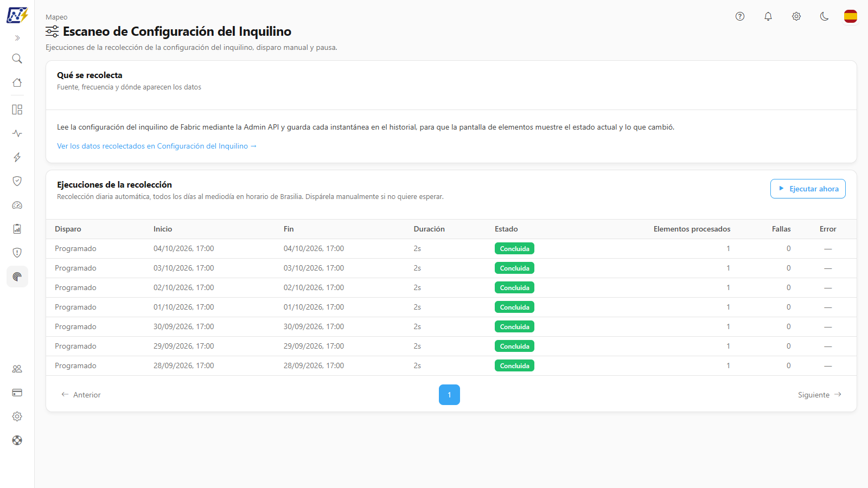Click the Anterior pagination button

click(x=81, y=395)
